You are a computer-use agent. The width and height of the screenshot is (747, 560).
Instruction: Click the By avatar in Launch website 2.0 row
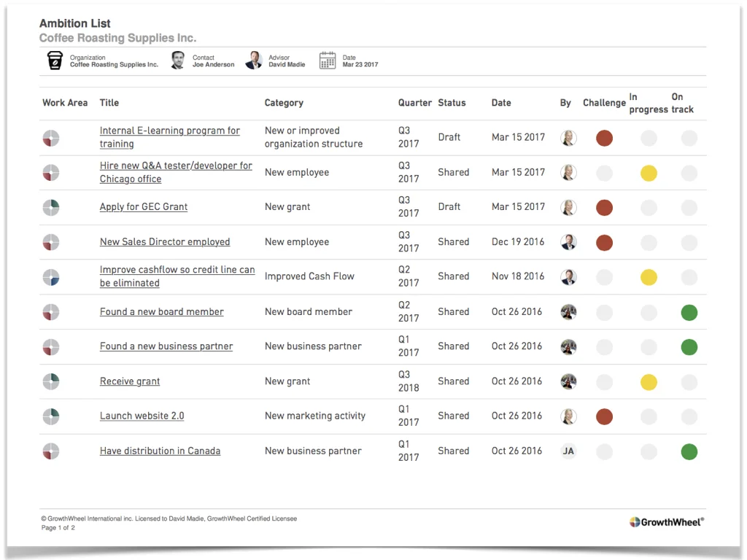(x=568, y=416)
